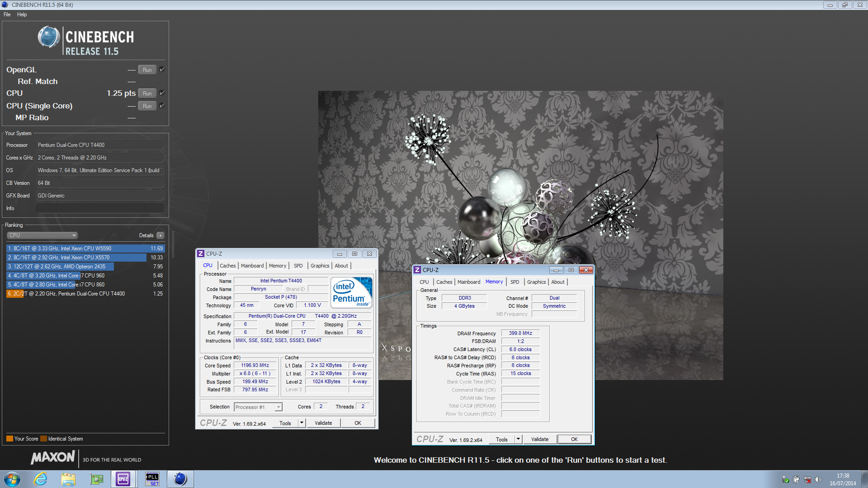Toggle the OpenGL test checkbox
This screenshot has width=868, height=488.
pos(162,69)
